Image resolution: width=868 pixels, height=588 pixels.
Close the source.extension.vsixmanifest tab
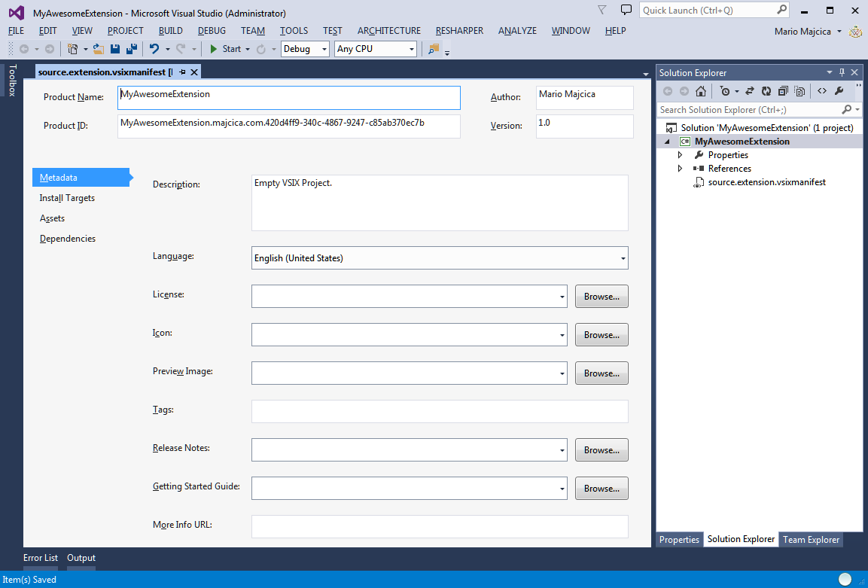coord(193,72)
